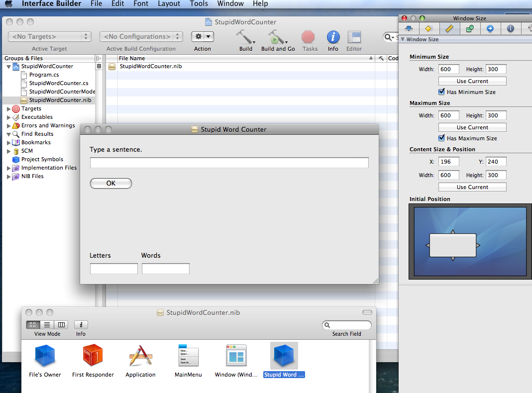Viewport: 532px width, 393px height.
Task: Expand the NIB Files group
Action: [x=9, y=177]
